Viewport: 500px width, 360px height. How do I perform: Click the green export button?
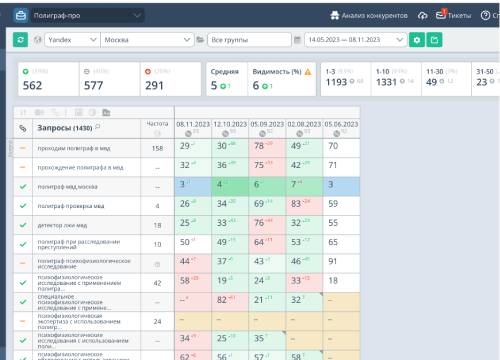coord(434,40)
